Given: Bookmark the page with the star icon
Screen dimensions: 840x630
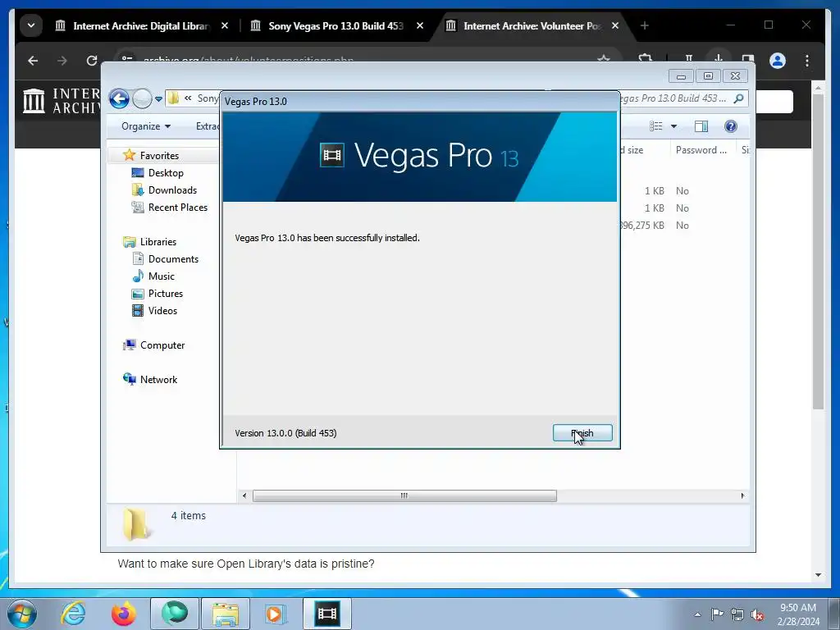Looking at the screenshot, I should [x=604, y=57].
